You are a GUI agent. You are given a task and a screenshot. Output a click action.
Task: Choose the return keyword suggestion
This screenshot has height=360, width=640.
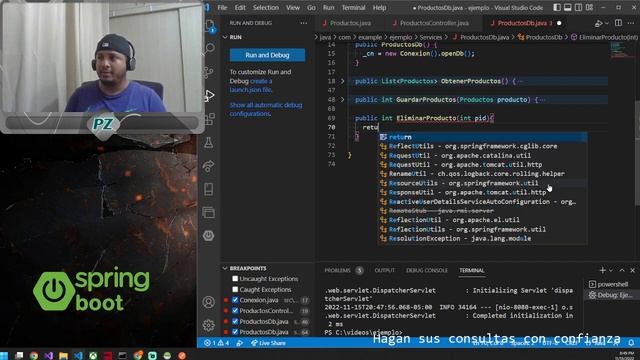pyautogui.click(x=483, y=137)
